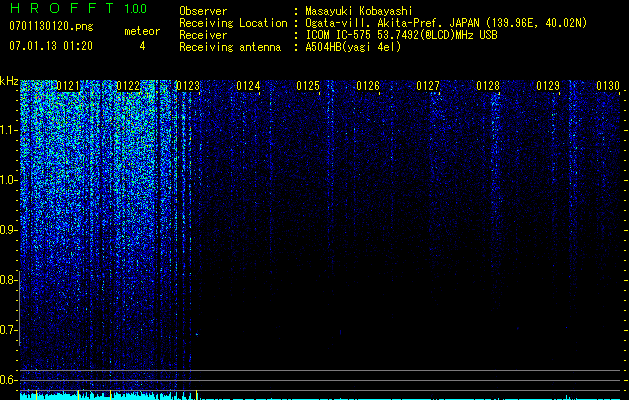Click the Receiver label
629x400 pixels.
click(203, 35)
